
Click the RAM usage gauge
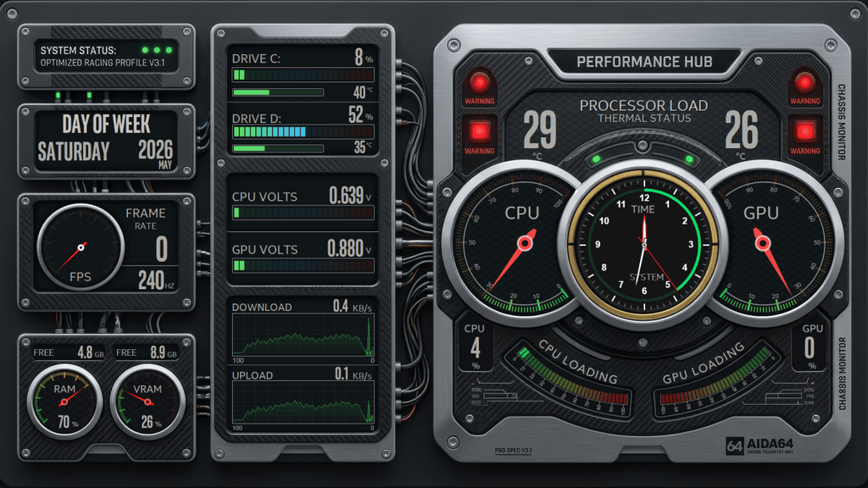(x=64, y=402)
